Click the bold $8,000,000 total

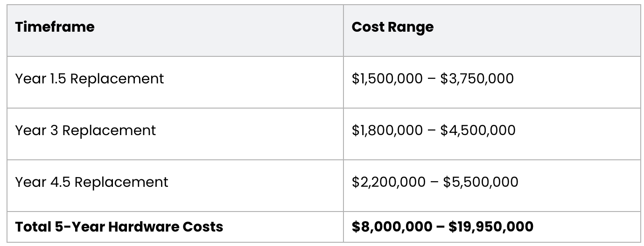coord(392,227)
